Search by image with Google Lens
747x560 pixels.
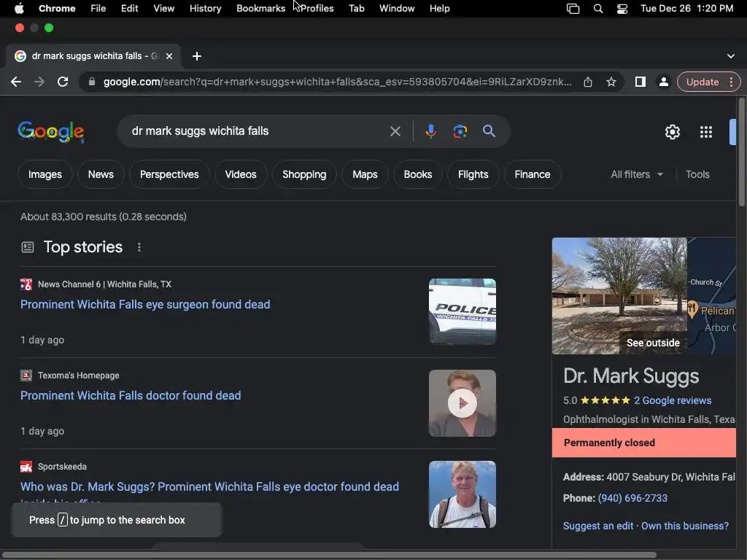point(460,131)
